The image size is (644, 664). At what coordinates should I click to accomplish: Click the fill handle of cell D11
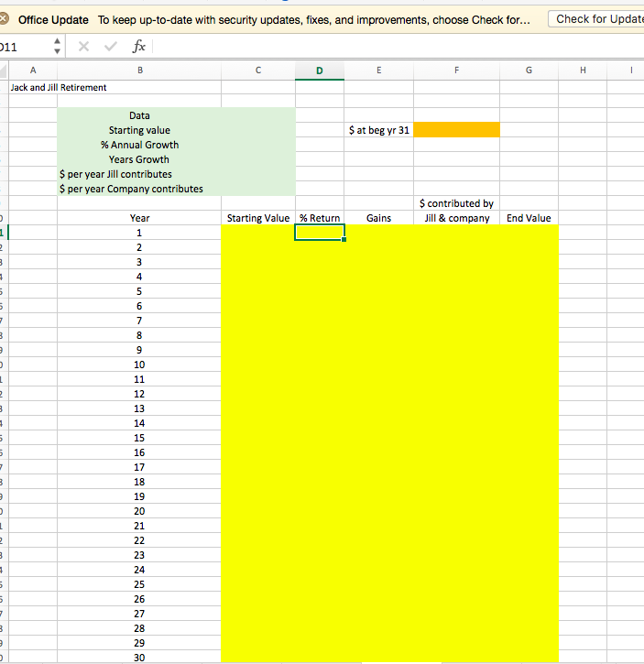[x=344, y=239]
